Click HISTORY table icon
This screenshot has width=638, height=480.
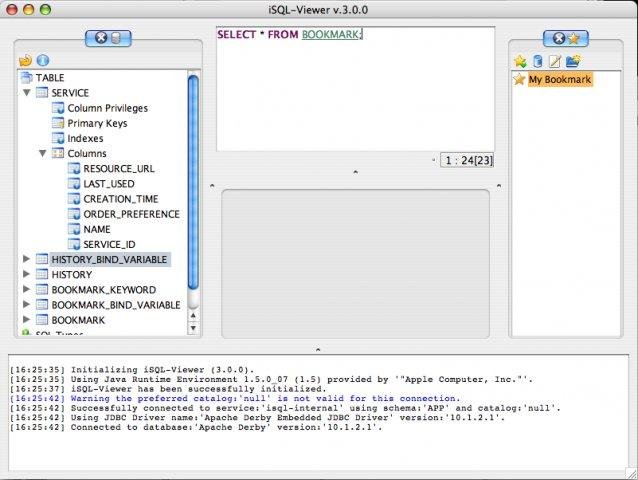(x=42, y=274)
